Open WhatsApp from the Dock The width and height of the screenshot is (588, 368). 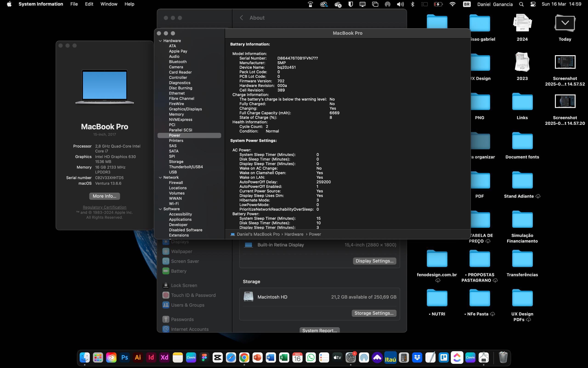point(311,357)
